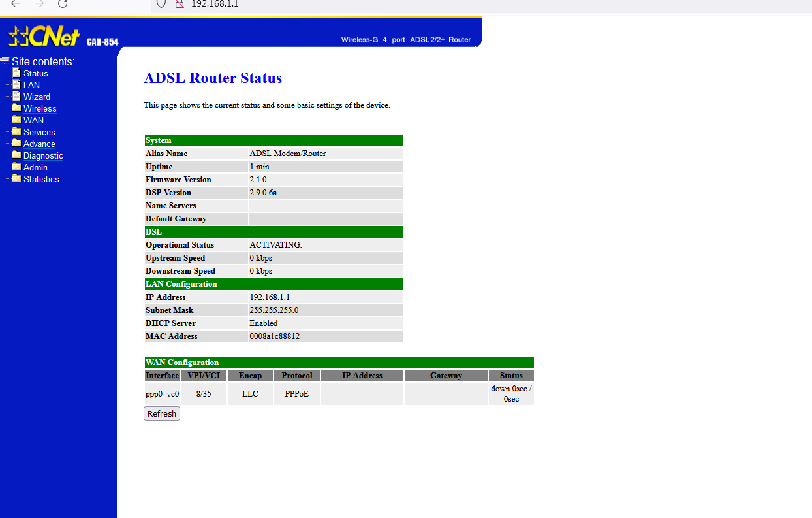Reload the page using browser reload icon
Screen dimensions: 812x518
(x=63, y=4)
